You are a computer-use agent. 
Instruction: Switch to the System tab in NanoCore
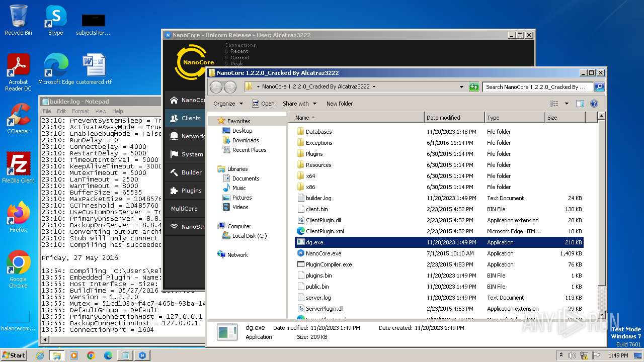click(x=185, y=154)
